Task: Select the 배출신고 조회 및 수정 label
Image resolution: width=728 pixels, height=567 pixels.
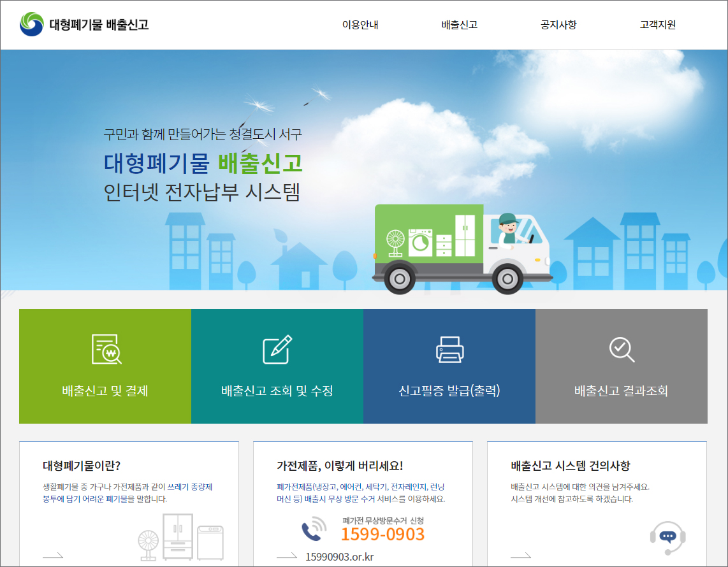Action: coord(277,391)
